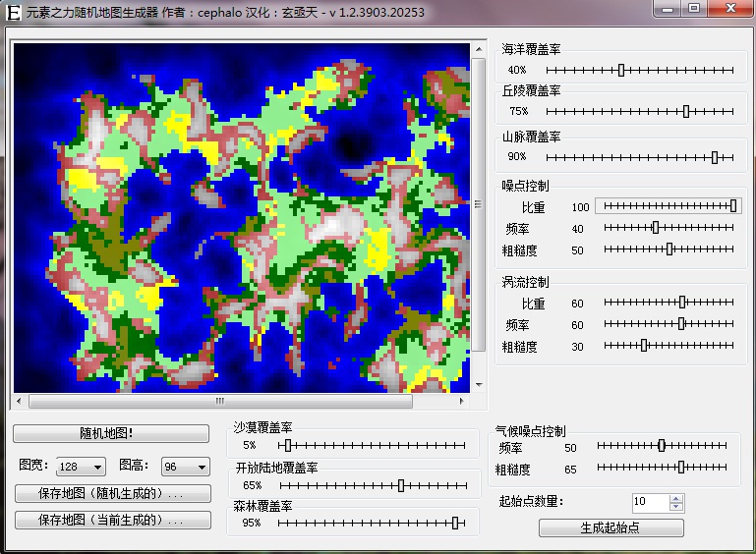
Task: Minimize the map generator window
Action: [x=668, y=9]
